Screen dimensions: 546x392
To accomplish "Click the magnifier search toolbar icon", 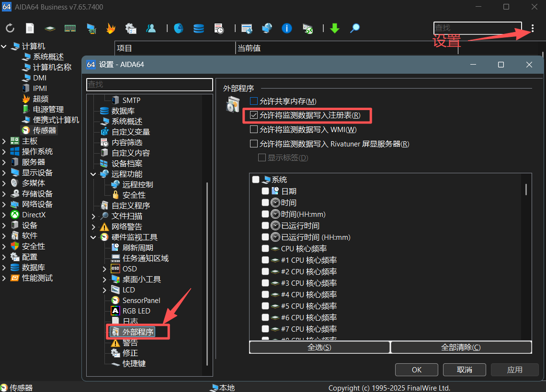I will tap(355, 28).
